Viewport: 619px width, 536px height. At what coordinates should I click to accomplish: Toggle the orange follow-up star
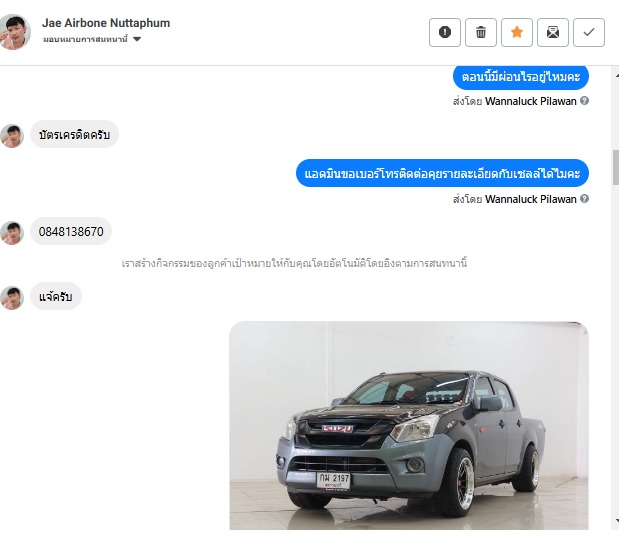click(516, 32)
